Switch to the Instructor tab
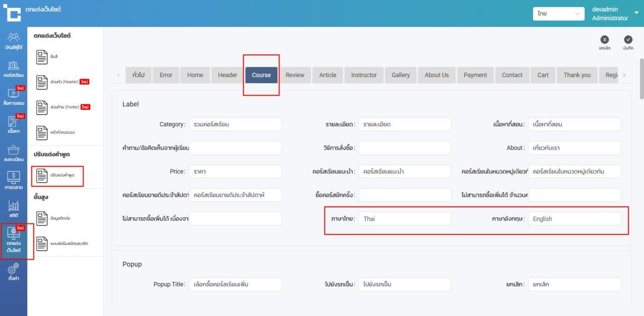Viewport: 644px width, 316px height. 364,75
